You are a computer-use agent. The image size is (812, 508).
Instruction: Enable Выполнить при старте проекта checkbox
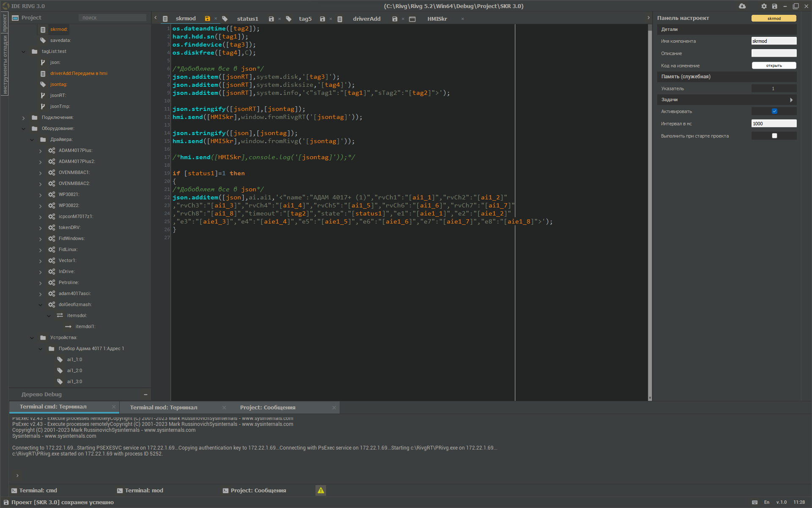[774, 136]
